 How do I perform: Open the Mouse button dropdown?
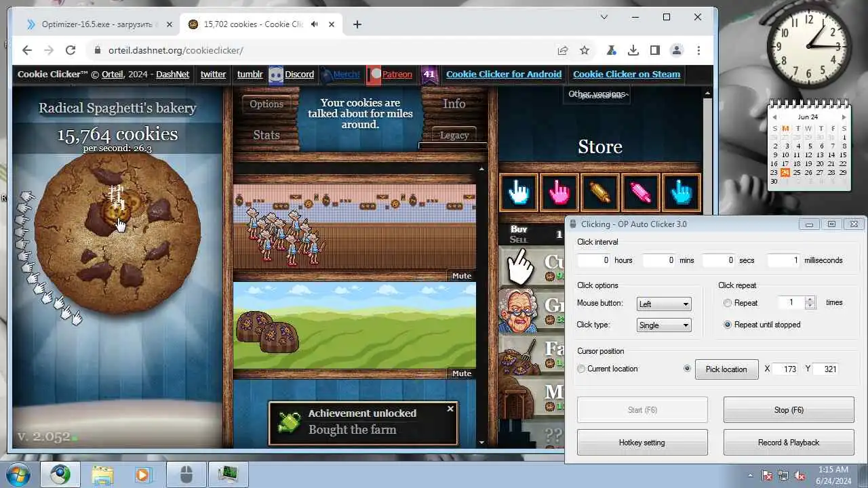(x=664, y=304)
